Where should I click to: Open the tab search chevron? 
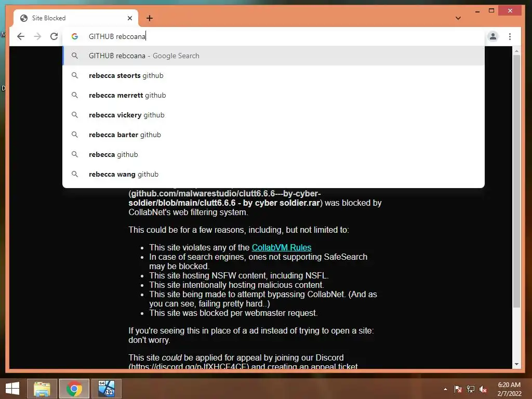tap(458, 18)
